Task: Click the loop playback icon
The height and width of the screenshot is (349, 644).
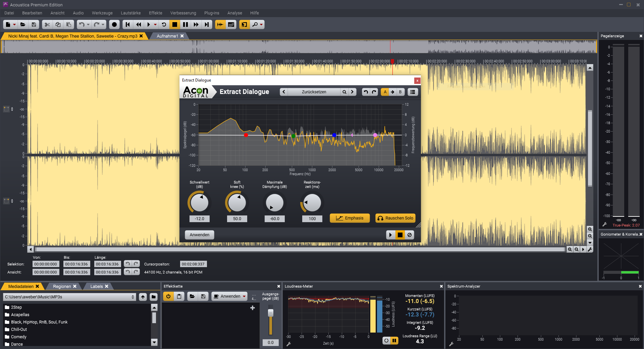Action: click(x=164, y=24)
